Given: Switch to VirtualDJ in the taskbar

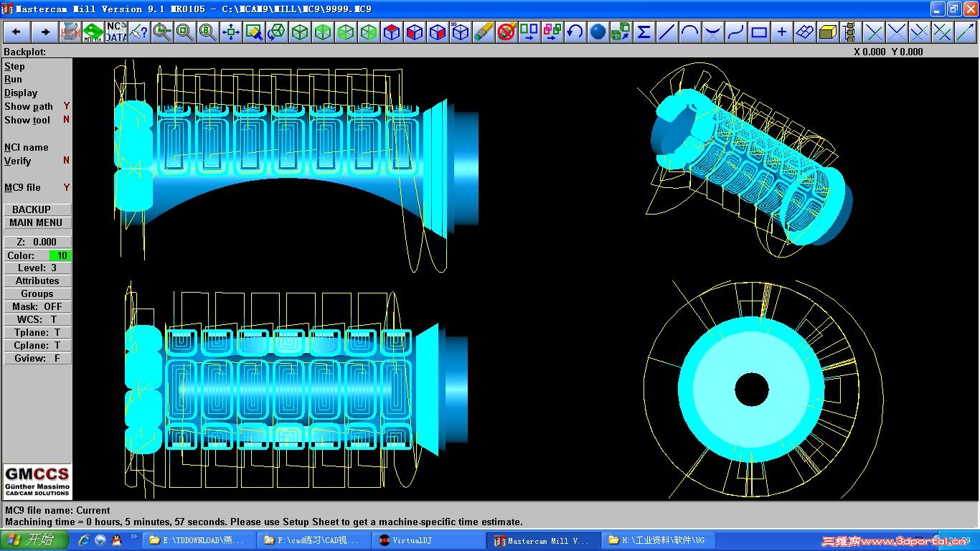Looking at the screenshot, I should click(428, 541).
